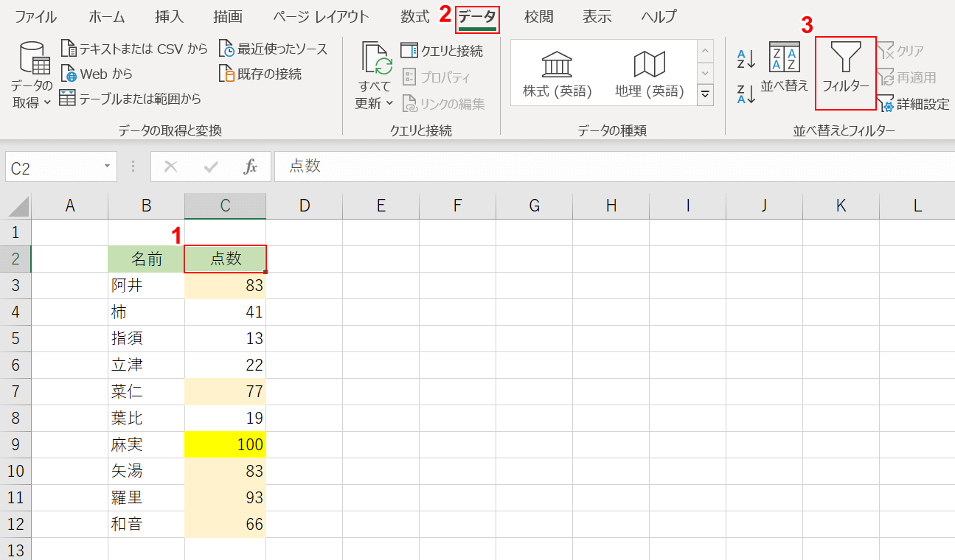This screenshot has height=560, width=955.
Task: Select 株式 (英語) data type
Action: (x=558, y=74)
